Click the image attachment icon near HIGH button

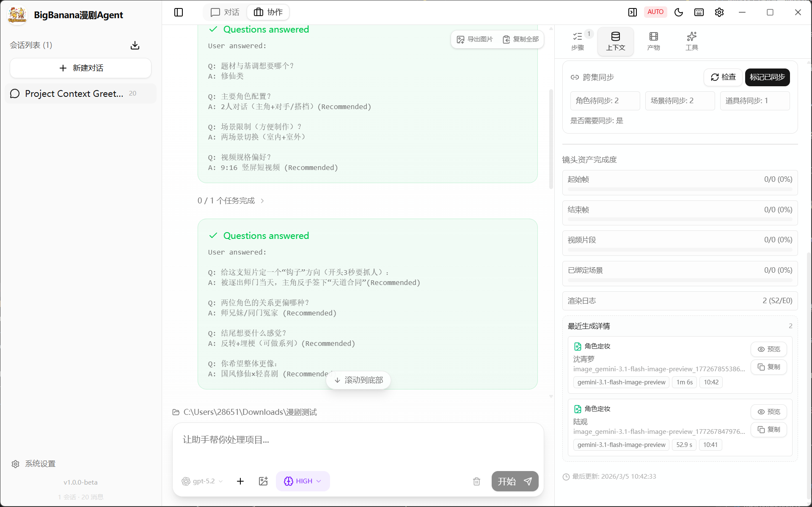[263, 481]
